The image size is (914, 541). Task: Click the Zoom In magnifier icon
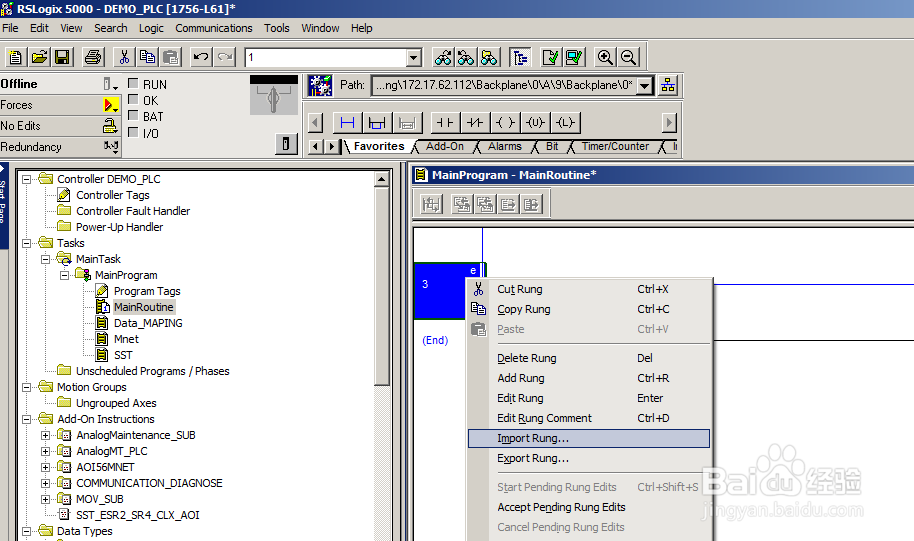605,57
